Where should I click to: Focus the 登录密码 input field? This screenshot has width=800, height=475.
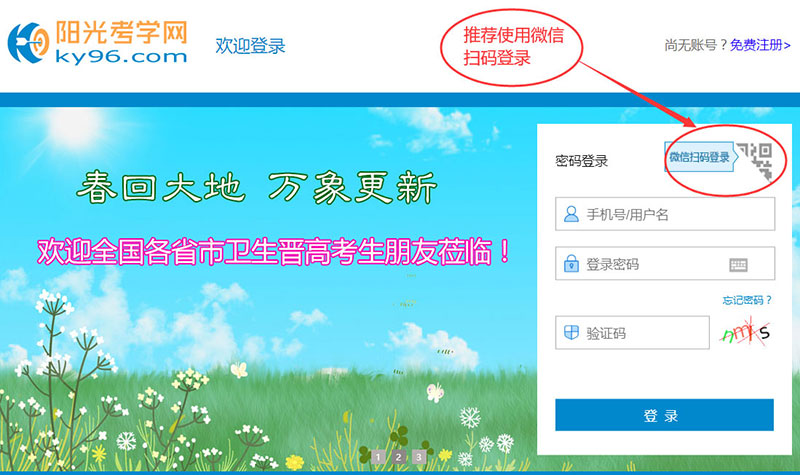point(665,264)
